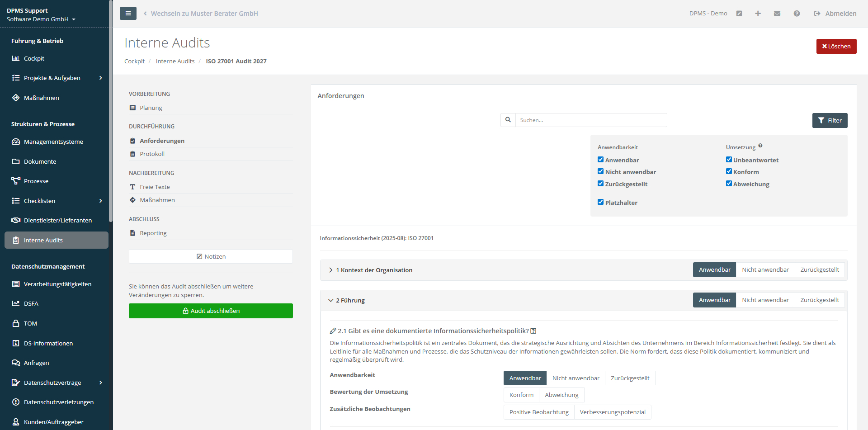The image size is (868, 430).
Task: Open the help question mark icon
Action: point(797,14)
